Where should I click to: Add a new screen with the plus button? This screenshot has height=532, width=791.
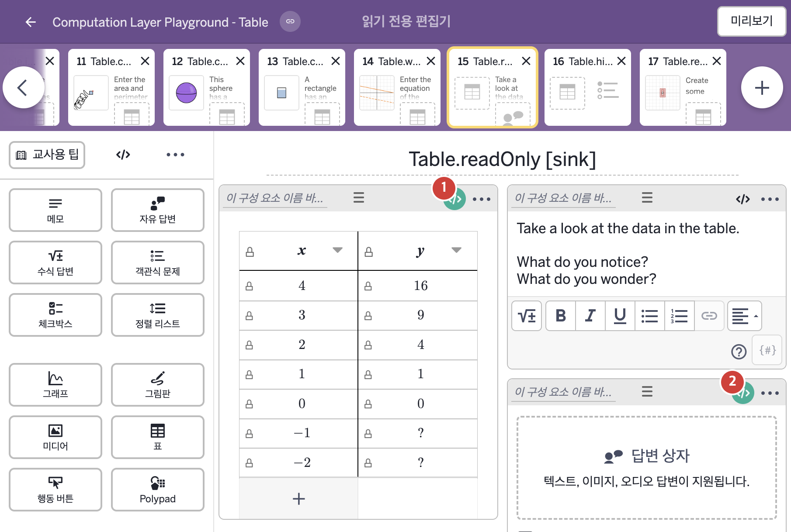[762, 87]
